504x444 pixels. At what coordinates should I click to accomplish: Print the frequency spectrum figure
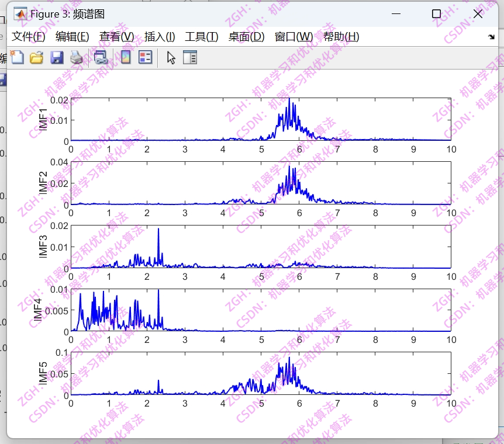click(x=77, y=57)
